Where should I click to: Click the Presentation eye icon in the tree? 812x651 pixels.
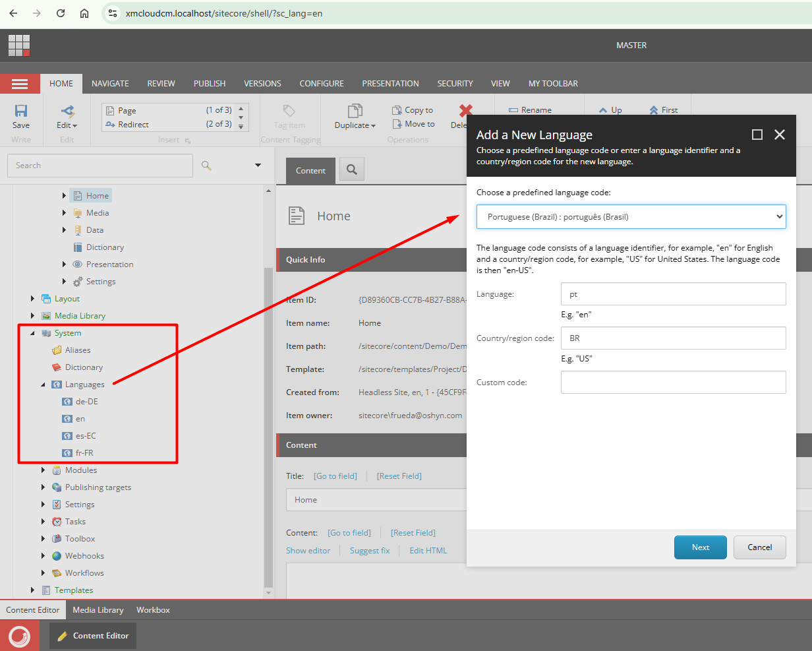pos(78,264)
